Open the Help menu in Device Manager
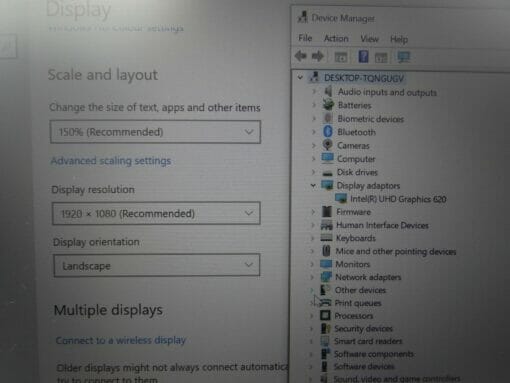The width and height of the screenshot is (510, 383). [399, 39]
